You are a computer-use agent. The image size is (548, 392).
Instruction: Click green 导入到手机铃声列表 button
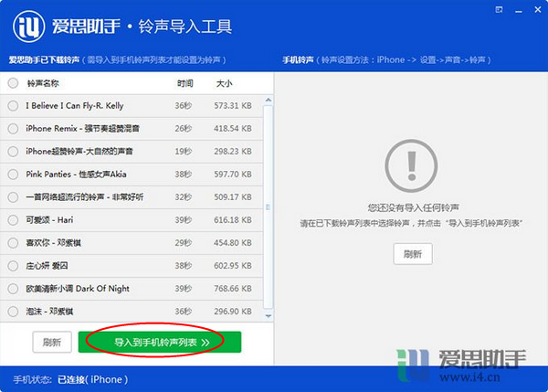(160, 342)
